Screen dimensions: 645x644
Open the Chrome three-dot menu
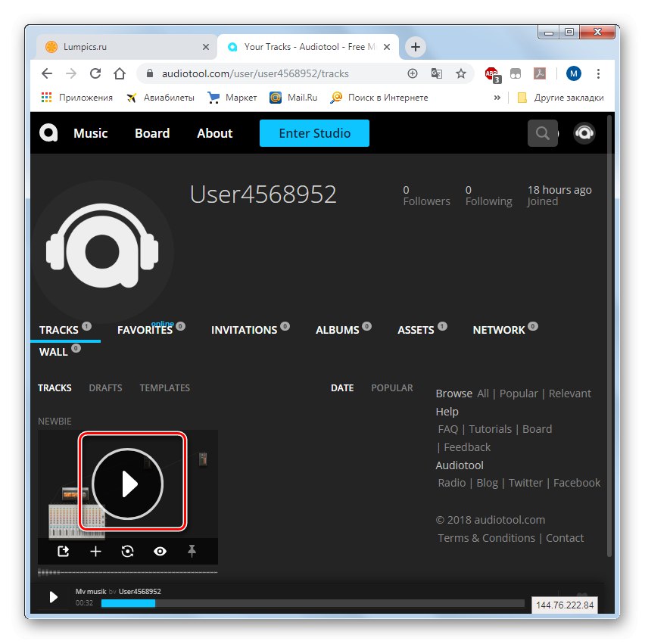click(x=598, y=73)
